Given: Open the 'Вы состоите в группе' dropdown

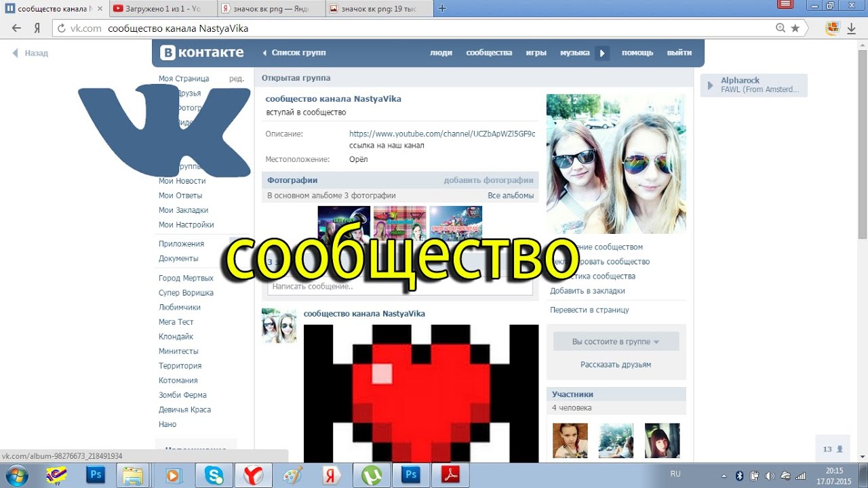Looking at the screenshot, I should [616, 342].
